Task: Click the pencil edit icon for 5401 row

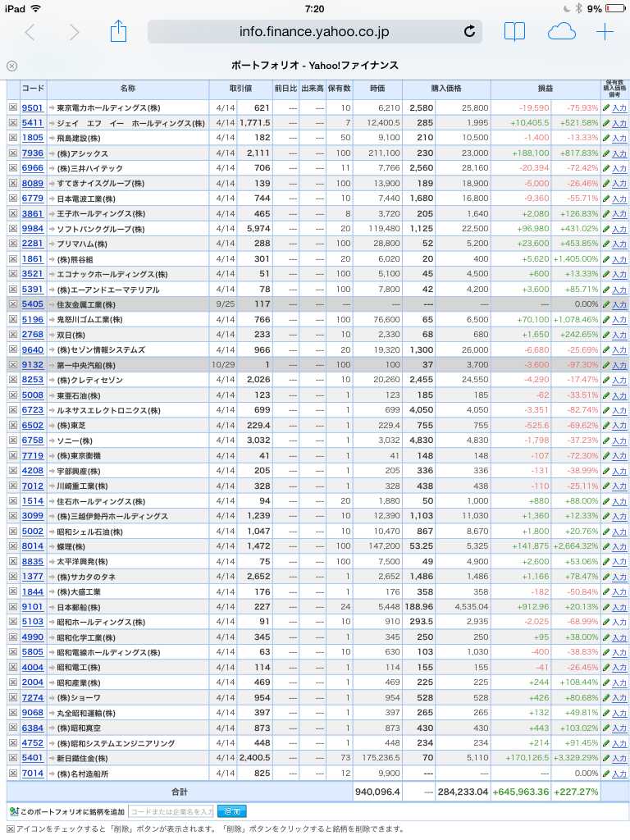Action: pos(606,758)
